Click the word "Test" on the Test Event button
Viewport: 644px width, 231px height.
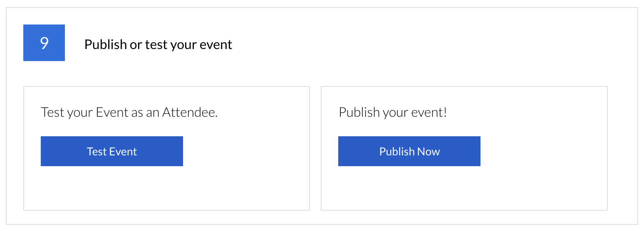(x=97, y=152)
